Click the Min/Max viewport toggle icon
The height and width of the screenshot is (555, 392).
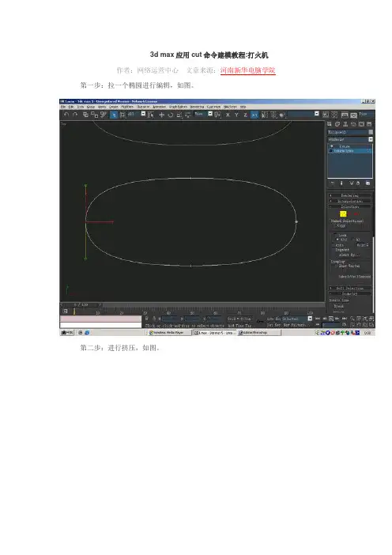click(x=371, y=325)
